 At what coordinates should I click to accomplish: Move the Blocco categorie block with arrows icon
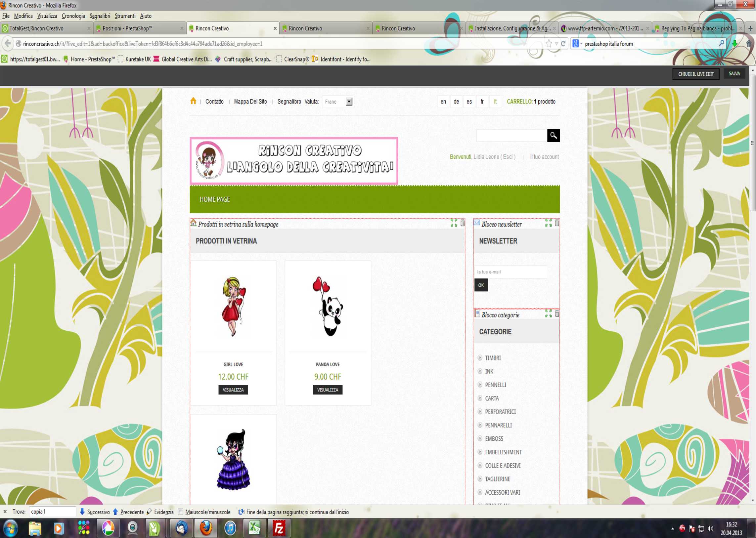point(548,313)
